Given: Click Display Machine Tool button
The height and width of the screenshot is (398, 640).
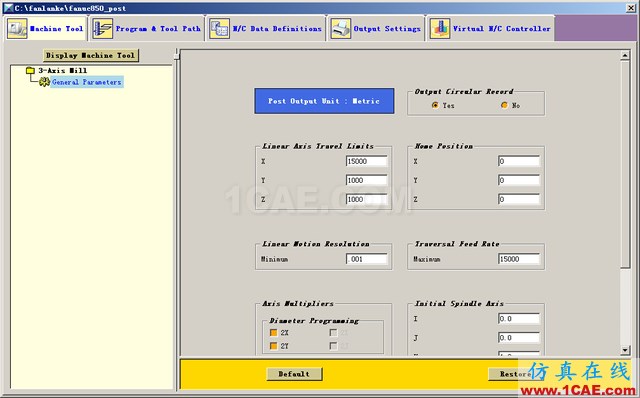Looking at the screenshot, I should coord(91,55).
